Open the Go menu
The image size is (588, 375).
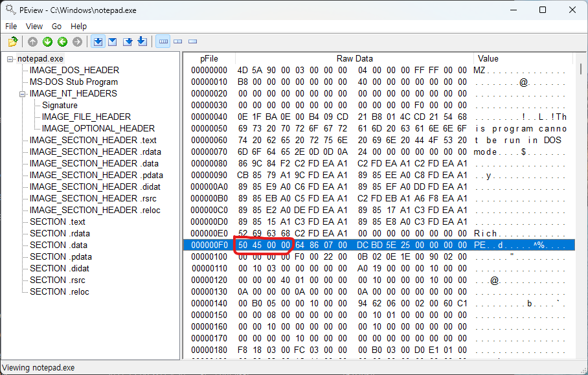(58, 26)
